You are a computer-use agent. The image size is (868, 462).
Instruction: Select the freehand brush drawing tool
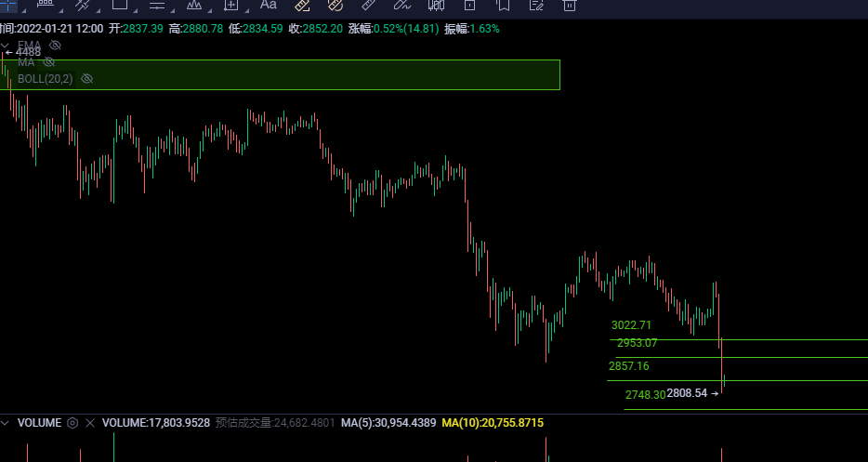402,5
